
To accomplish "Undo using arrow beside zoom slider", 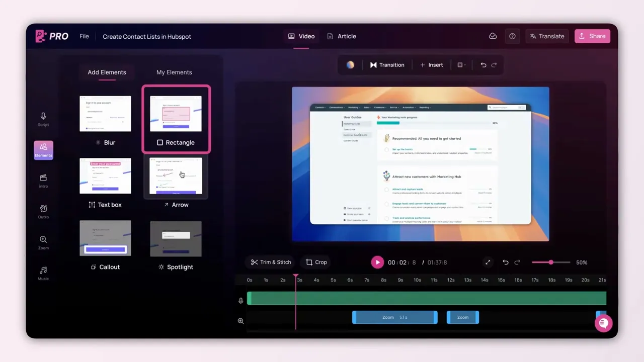I will [506, 262].
